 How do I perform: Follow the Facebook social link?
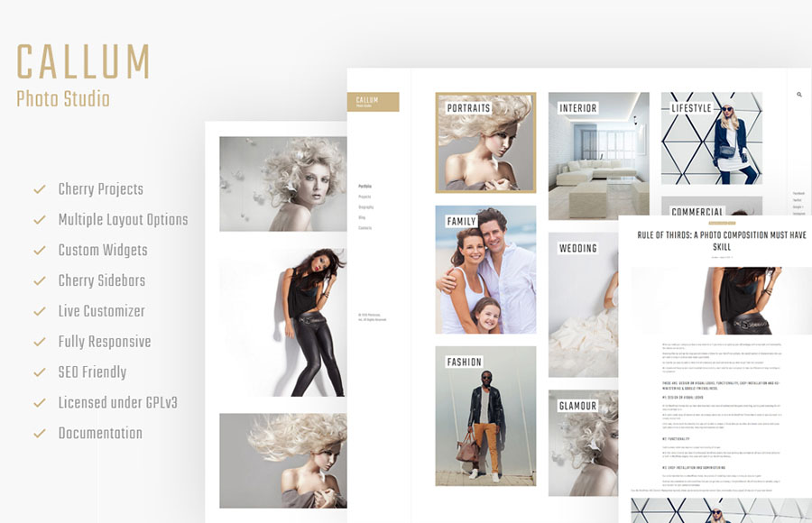(798, 193)
